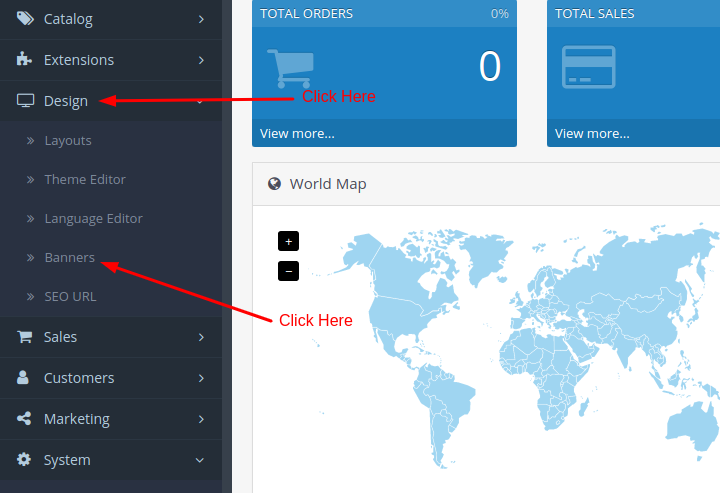
Task: Open the Catalog menu
Action: click(x=111, y=19)
